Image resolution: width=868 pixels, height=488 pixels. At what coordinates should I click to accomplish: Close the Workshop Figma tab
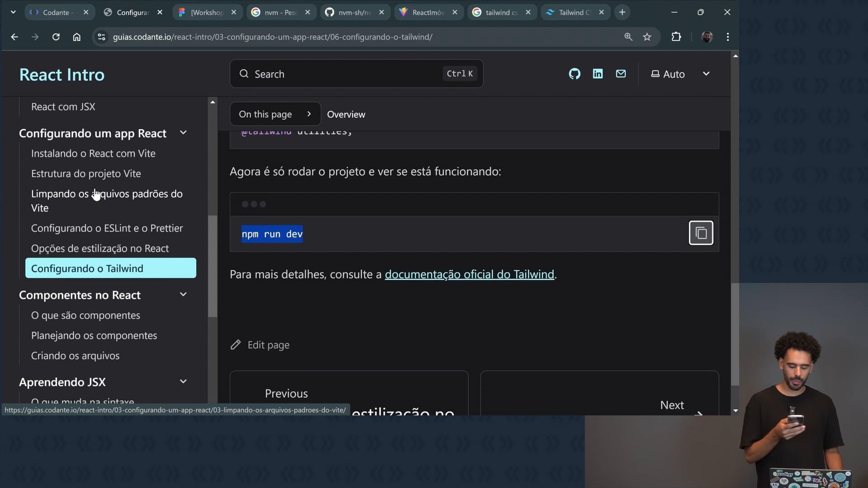pos(234,12)
